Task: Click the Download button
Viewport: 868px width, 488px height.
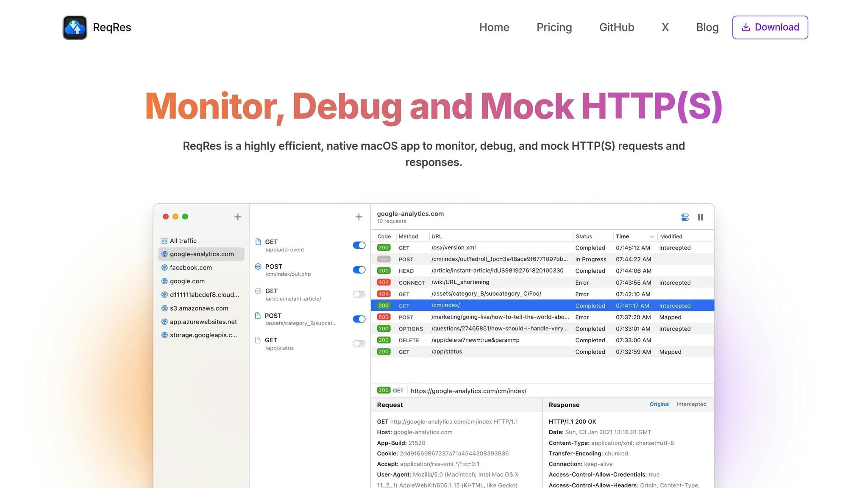Action: click(770, 28)
